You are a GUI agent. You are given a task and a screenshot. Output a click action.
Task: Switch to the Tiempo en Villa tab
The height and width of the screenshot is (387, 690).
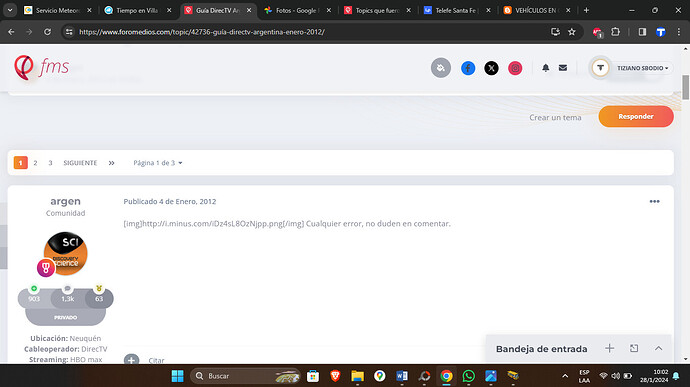[x=138, y=10]
